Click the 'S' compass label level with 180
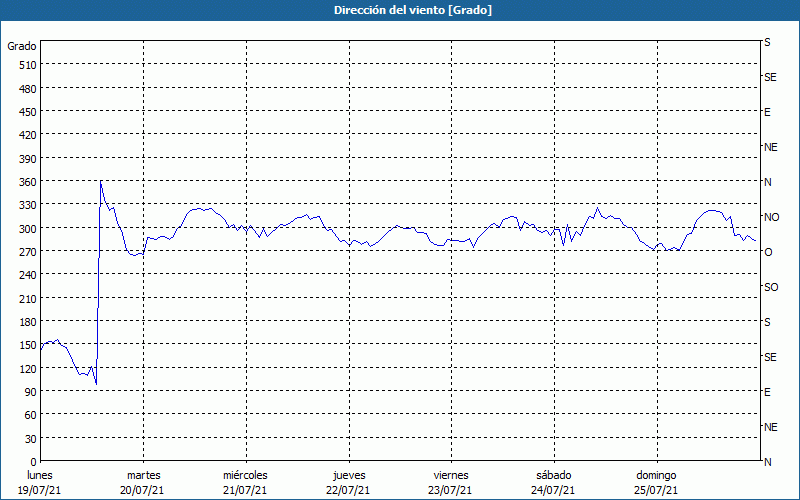The width and height of the screenshot is (800, 500). (767, 322)
